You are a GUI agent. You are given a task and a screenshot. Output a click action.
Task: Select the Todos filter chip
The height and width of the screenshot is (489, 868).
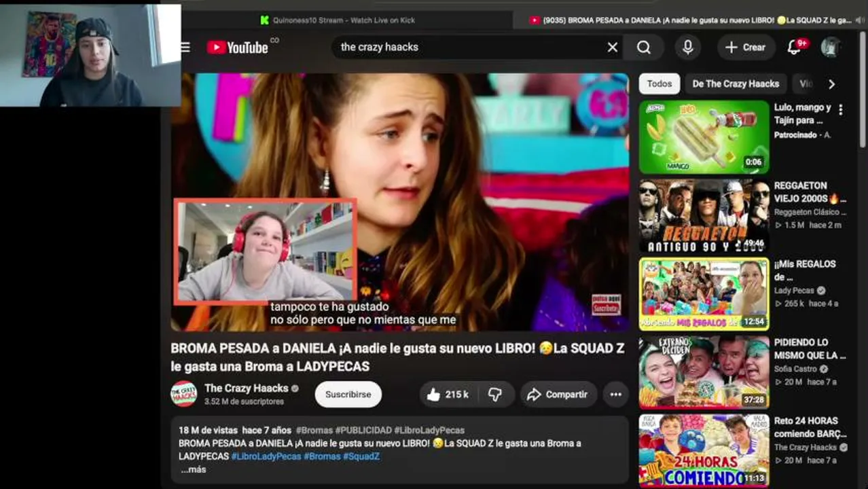(x=659, y=84)
